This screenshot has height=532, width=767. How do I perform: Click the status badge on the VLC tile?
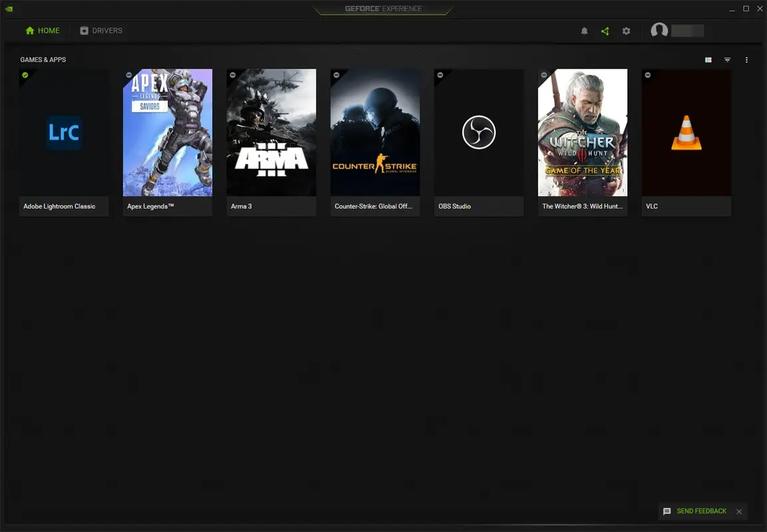click(x=648, y=75)
